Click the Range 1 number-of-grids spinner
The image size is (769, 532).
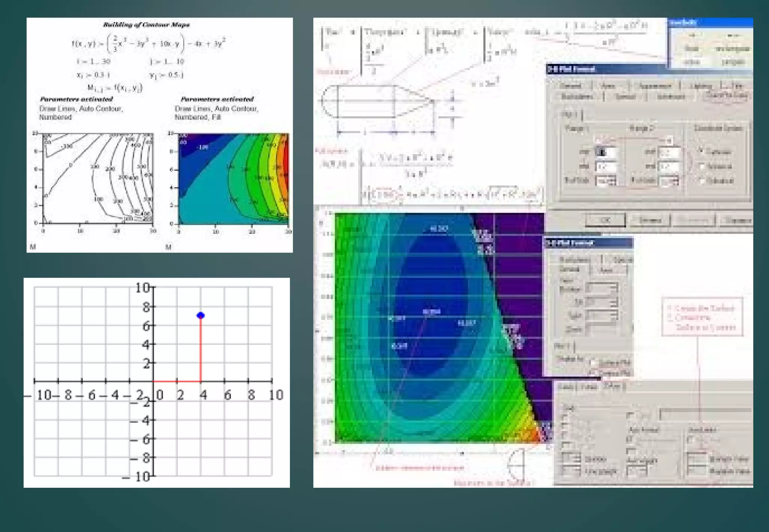[606, 181]
